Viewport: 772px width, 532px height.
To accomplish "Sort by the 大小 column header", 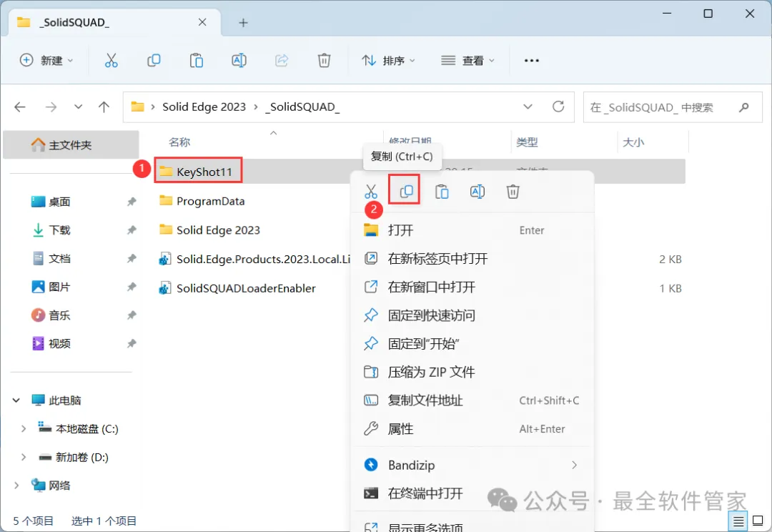I will (633, 142).
